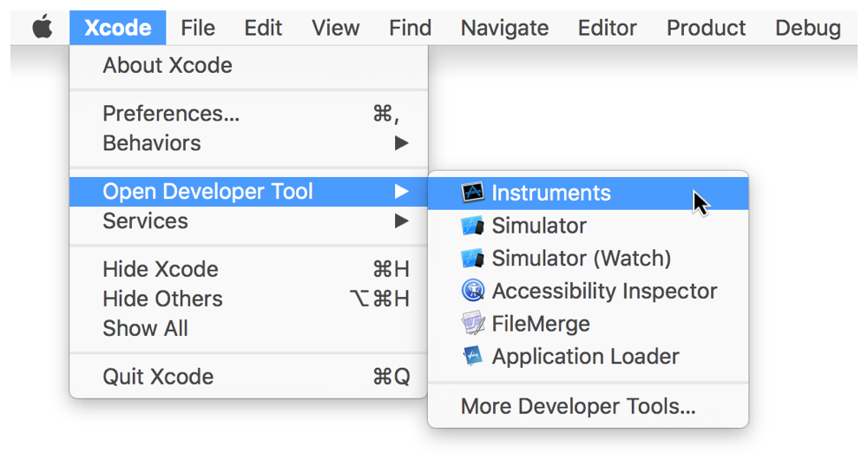This screenshot has height=467, width=868.
Task: Choose About Xcode
Action: coord(168,65)
